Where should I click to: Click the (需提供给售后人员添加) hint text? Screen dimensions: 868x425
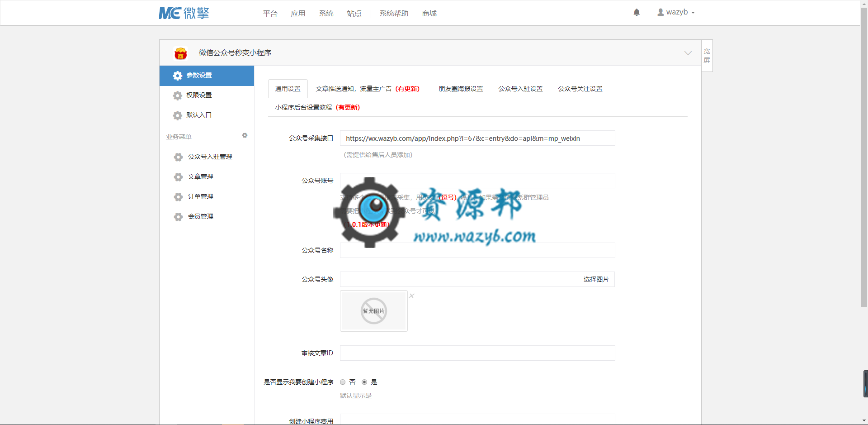[x=378, y=155]
